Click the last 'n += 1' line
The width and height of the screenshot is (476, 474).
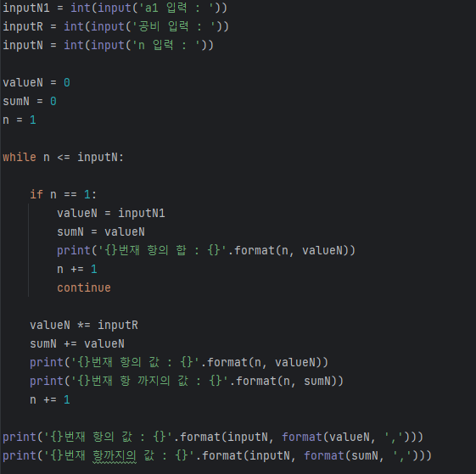coord(50,400)
